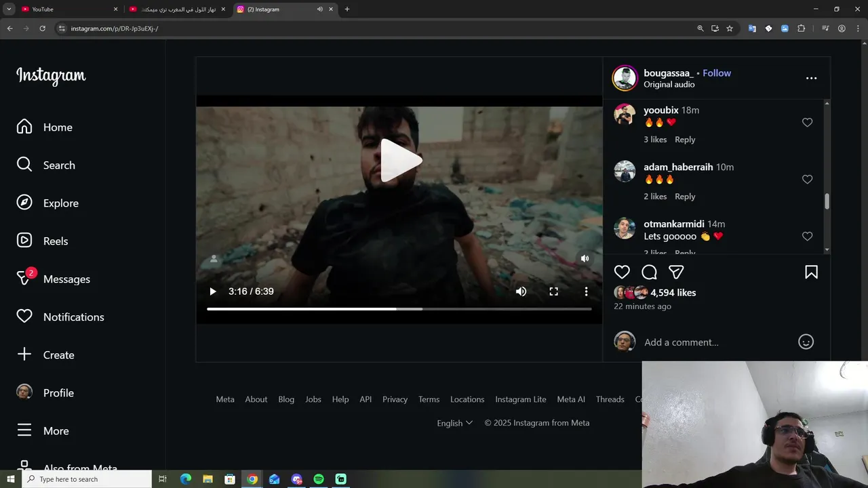Open Search in Instagram sidebar
The height and width of the screenshot is (488, 868).
46,165
